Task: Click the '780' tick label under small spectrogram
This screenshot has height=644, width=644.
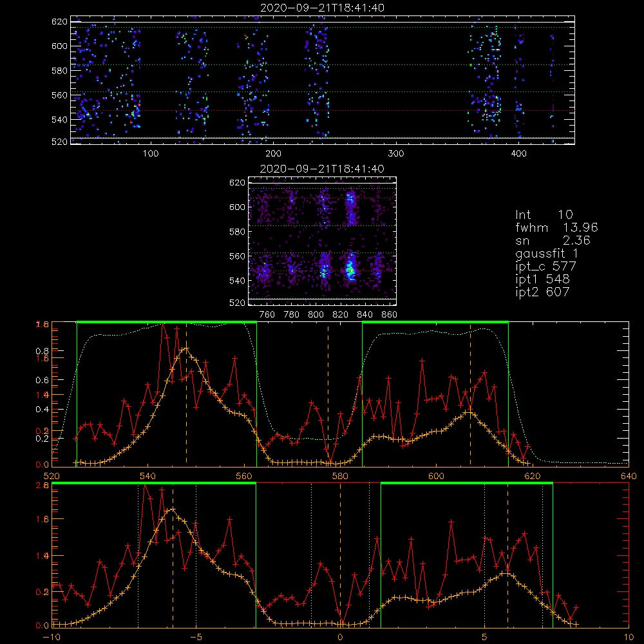Action: [x=292, y=315]
